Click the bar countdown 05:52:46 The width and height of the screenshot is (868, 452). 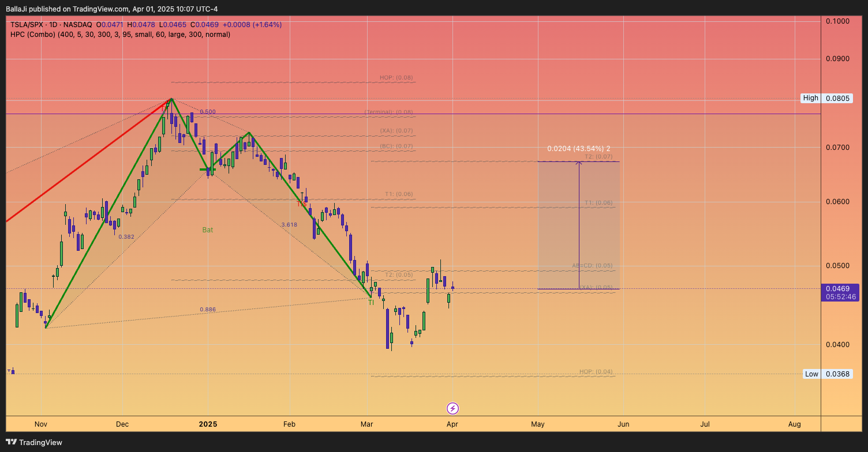(x=841, y=297)
